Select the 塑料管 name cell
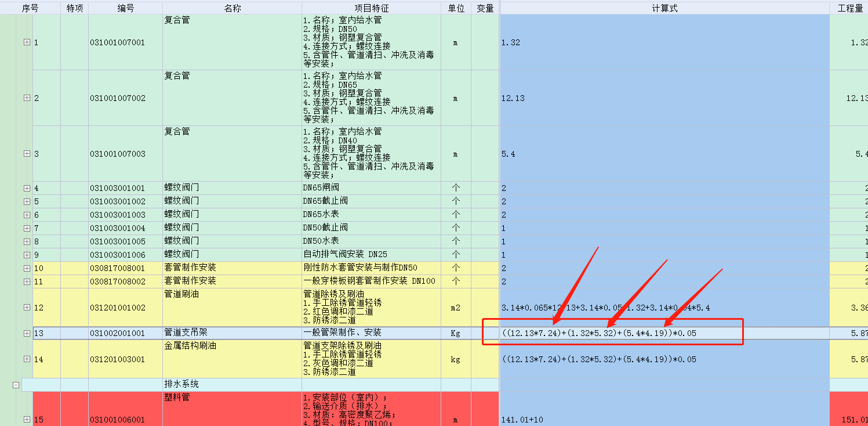 click(x=232, y=409)
